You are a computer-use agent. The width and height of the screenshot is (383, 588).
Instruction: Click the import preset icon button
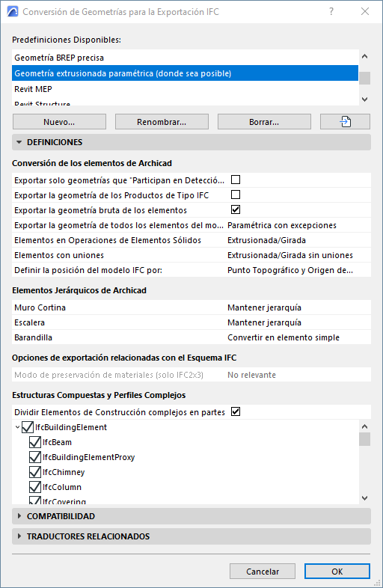pyautogui.click(x=345, y=122)
